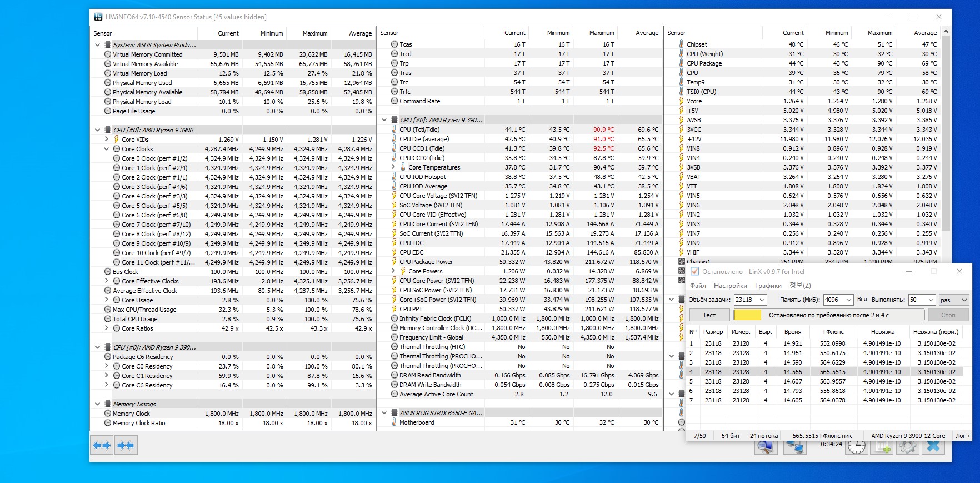The image size is (980, 483).
Task: Click the thermometer icon beside CPU (Tctl/Tdie)
Action: pos(394,130)
